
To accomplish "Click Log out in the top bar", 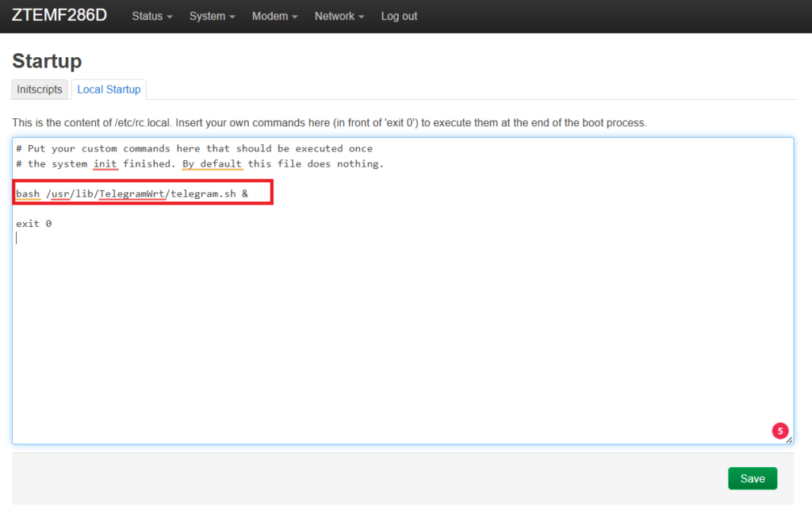I will coord(399,16).
